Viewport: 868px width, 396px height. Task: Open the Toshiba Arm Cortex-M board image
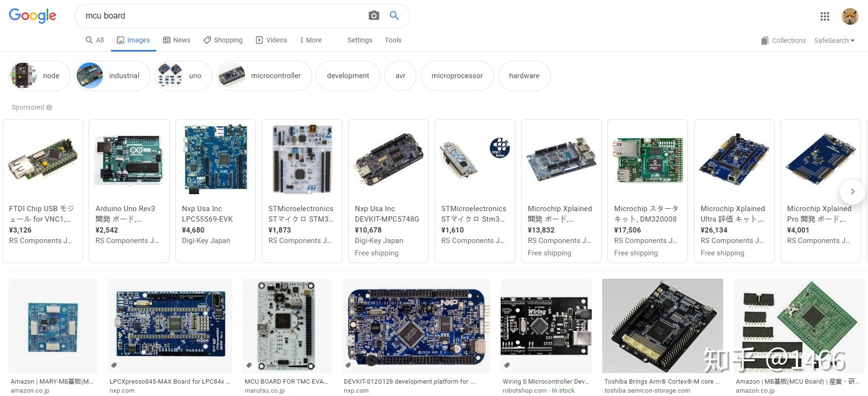click(x=663, y=326)
